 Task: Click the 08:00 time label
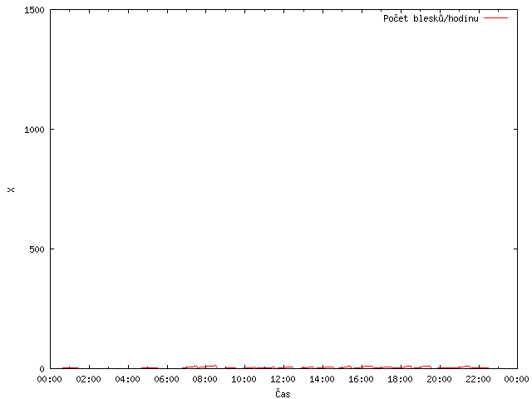[x=205, y=379]
